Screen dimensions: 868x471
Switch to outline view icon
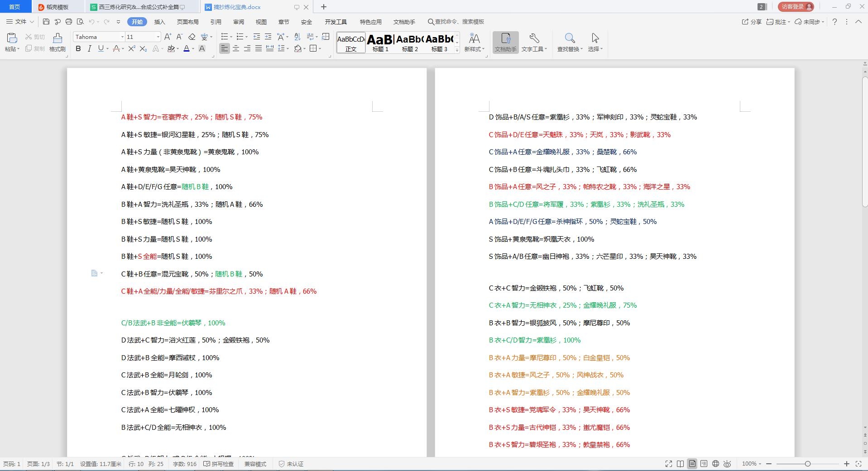coord(704,464)
